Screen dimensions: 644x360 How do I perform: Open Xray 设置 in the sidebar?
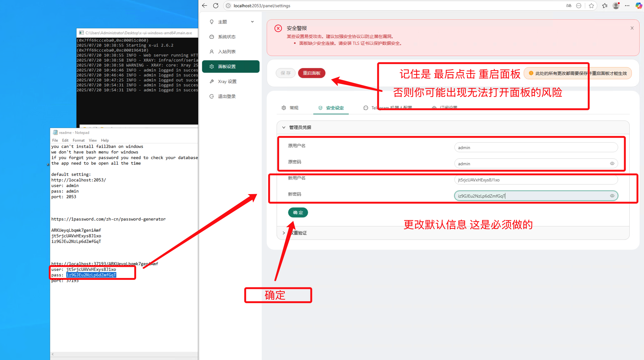click(x=227, y=81)
